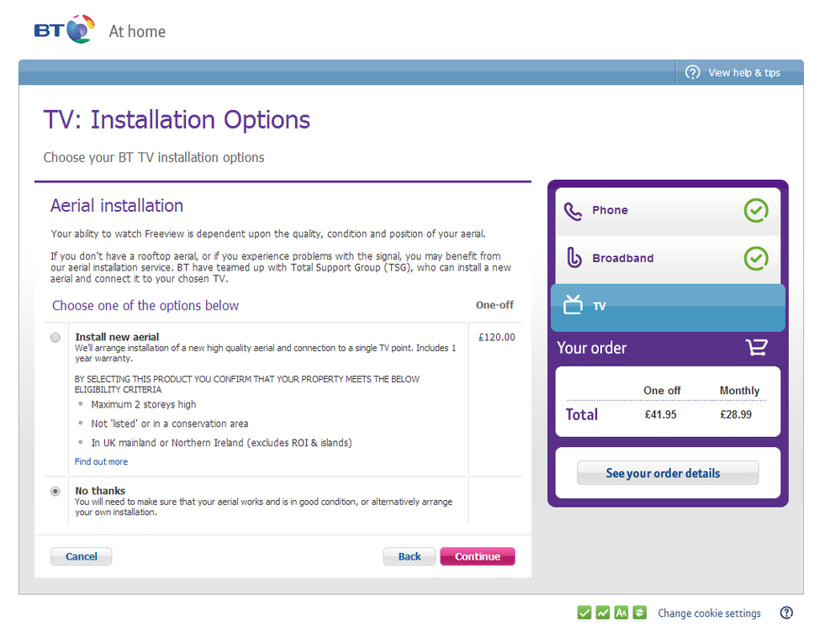This screenshot has height=642, width=840.
Task: Click the footer help question mark icon
Action: click(x=786, y=613)
